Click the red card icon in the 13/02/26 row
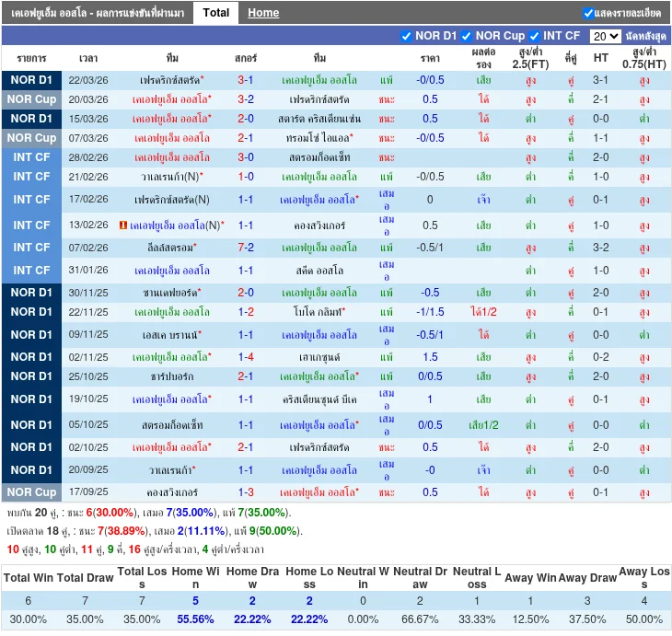672x636 pixels. pyautogui.click(x=123, y=225)
